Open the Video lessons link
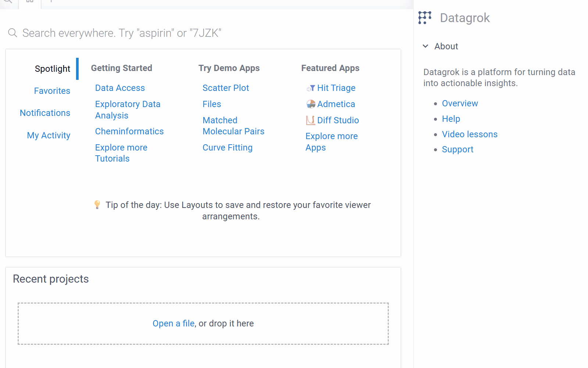 pos(469,134)
